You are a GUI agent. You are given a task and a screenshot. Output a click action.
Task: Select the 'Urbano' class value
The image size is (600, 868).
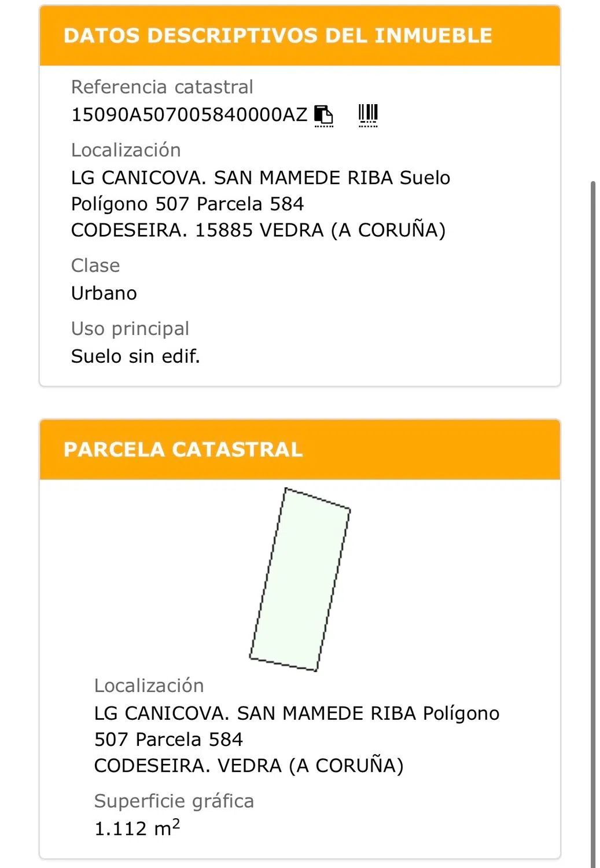click(104, 293)
